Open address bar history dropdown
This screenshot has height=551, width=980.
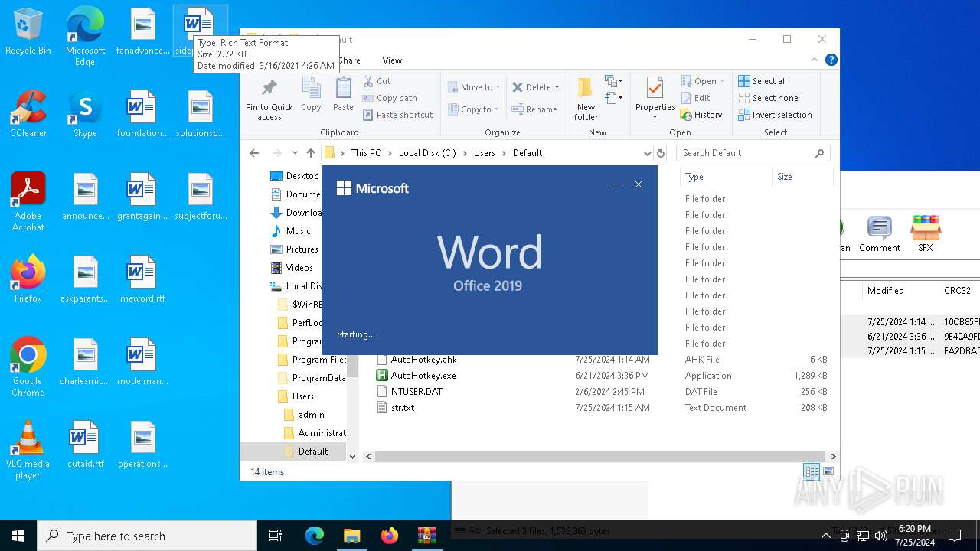[x=647, y=153]
